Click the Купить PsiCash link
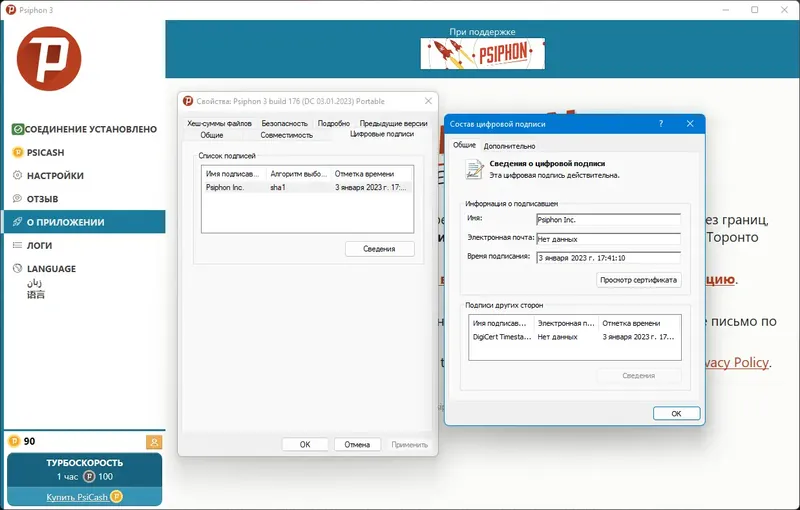 [x=84, y=497]
